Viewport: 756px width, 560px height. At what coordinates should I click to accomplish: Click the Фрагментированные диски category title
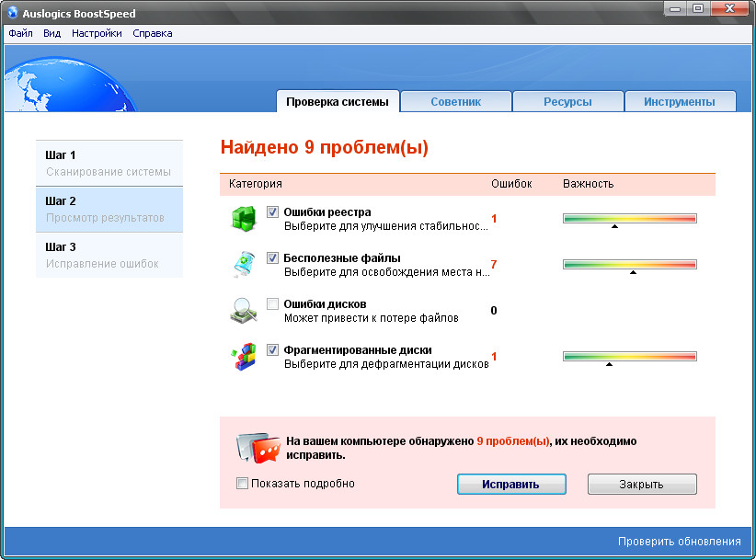(x=358, y=350)
